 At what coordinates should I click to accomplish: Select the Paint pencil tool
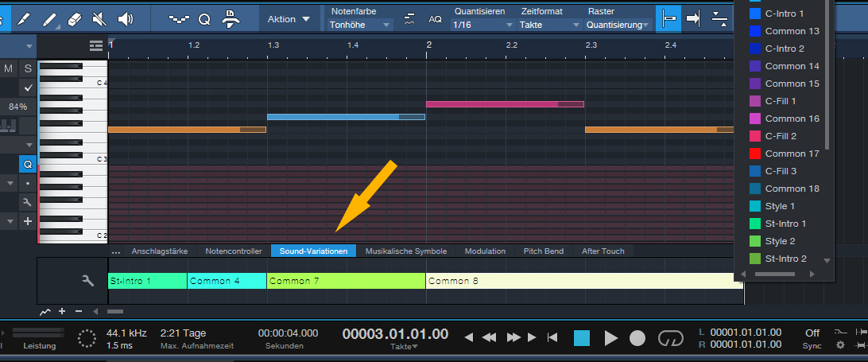pyautogui.click(x=49, y=18)
